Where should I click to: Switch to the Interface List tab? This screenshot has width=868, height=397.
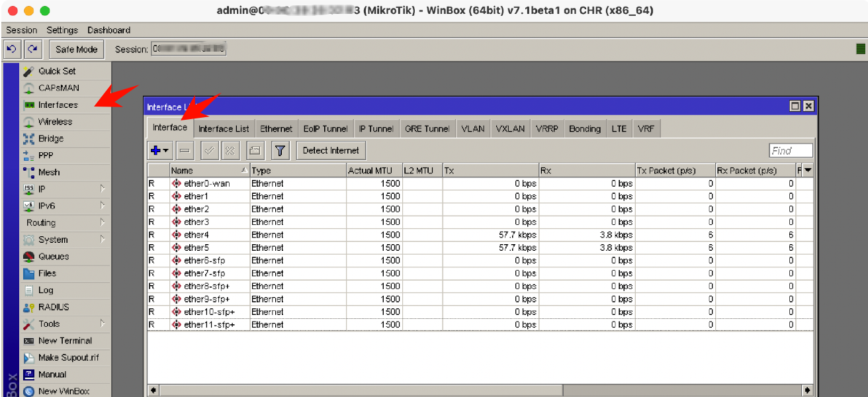coord(224,129)
